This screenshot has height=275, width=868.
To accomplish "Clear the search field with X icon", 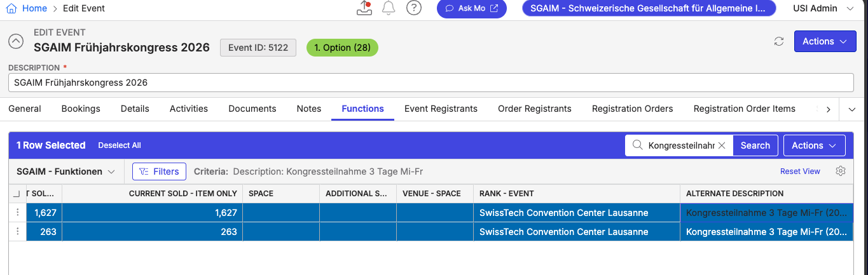I will coord(722,145).
